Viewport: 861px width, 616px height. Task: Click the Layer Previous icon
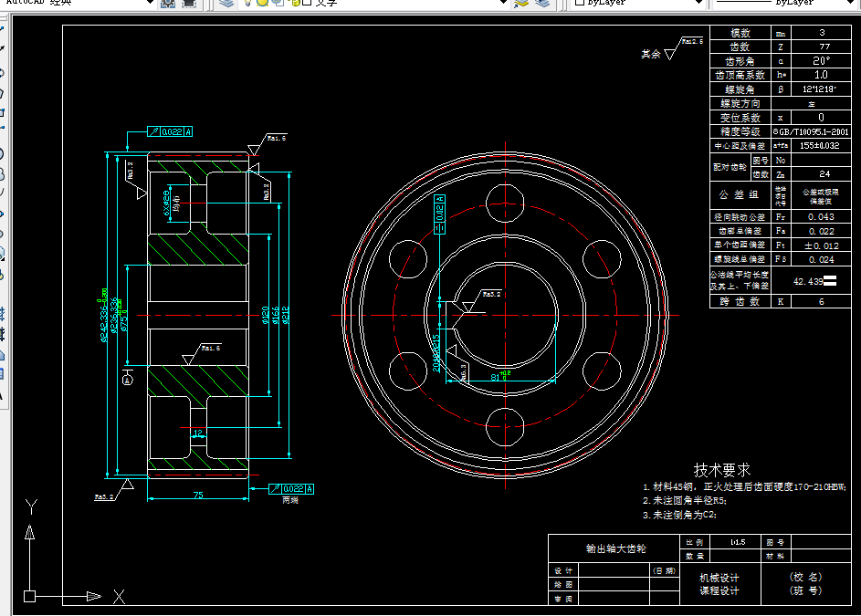click(542, 4)
